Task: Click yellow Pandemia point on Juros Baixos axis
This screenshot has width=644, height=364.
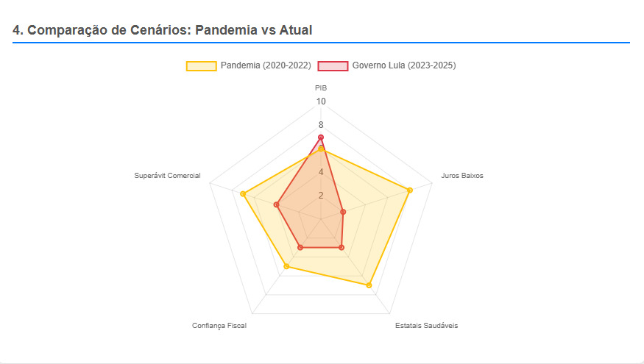Action: coord(409,190)
